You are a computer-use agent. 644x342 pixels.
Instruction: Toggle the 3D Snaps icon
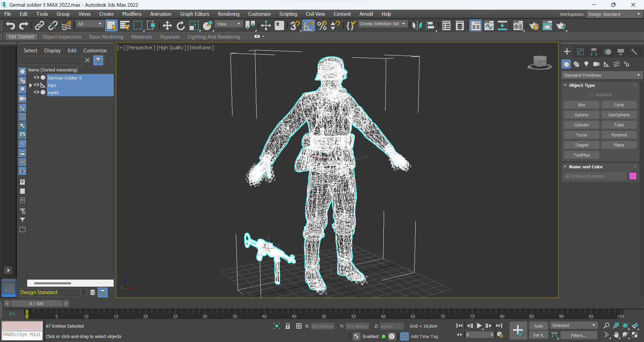(295, 26)
